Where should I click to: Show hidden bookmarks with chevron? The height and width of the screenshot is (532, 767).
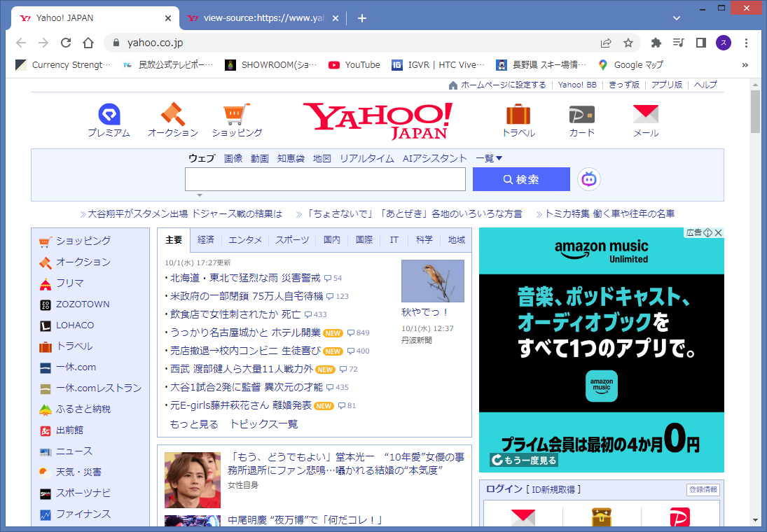pos(745,65)
